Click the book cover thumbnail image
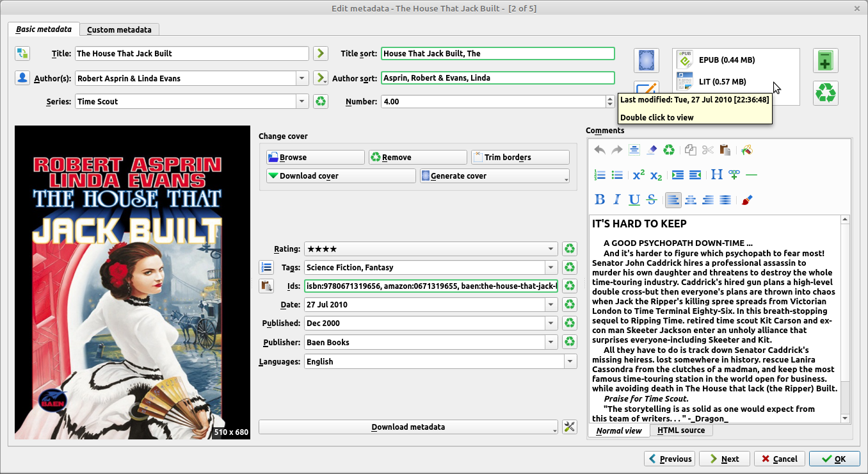This screenshot has width=868, height=474. click(x=133, y=282)
